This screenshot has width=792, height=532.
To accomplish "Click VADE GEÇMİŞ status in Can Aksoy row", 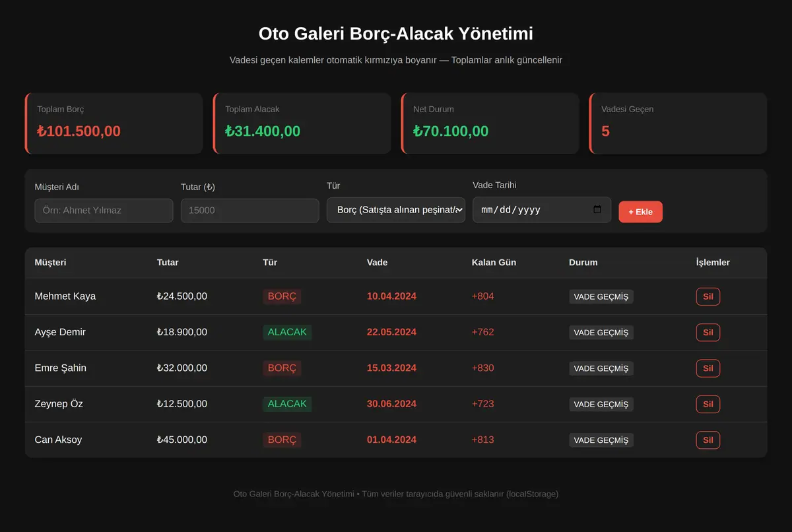I will 601,440.
